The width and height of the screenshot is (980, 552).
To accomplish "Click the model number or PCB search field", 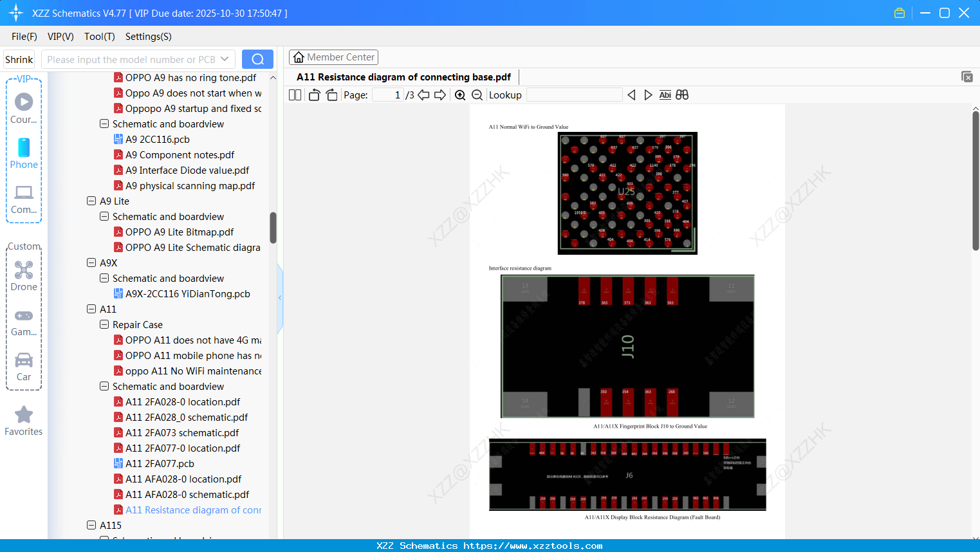I will (x=131, y=59).
